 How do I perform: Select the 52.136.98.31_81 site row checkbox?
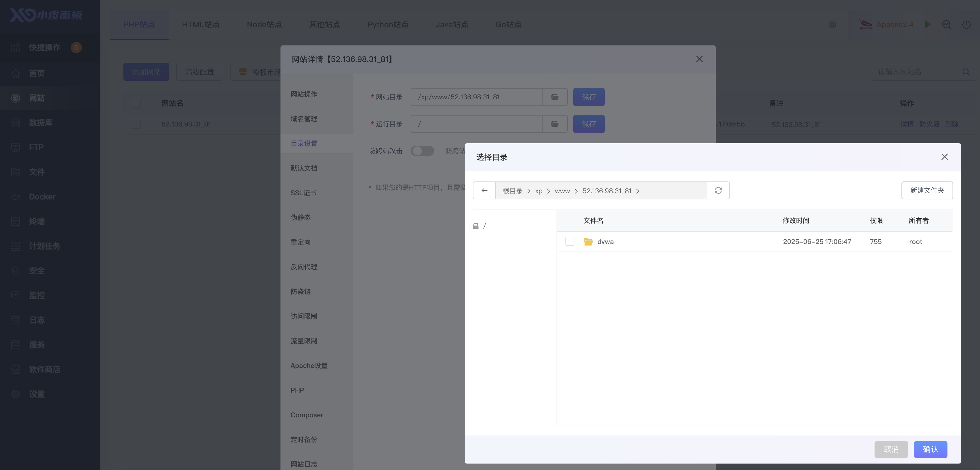point(136,124)
